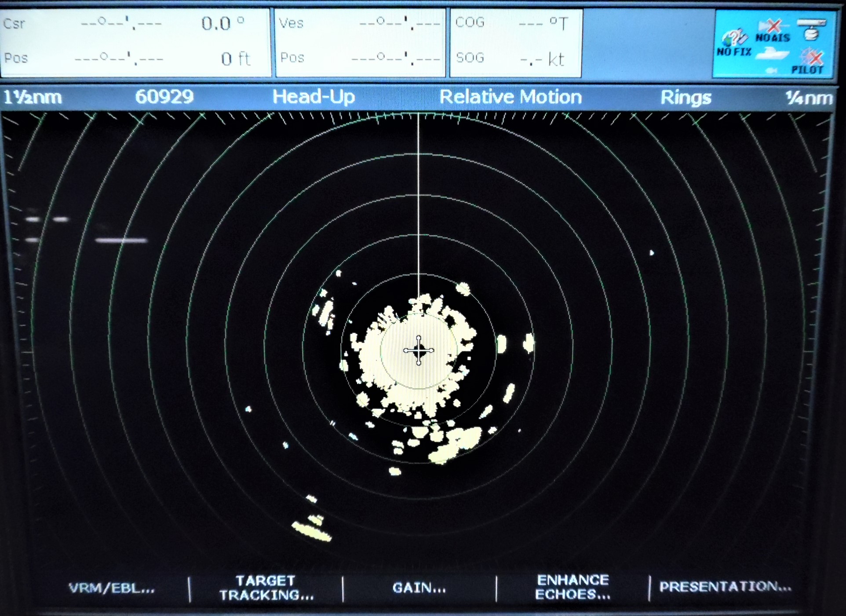846x616 pixels.
Task: Tap the own-ship cross marker at radar center
Action: (419, 350)
